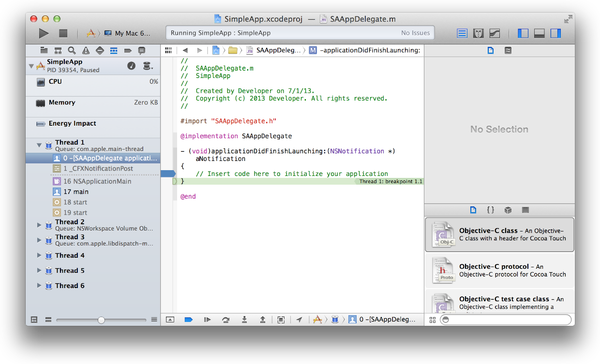
Task: Expand Thread 4 disclosure triangle
Action: click(x=40, y=255)
